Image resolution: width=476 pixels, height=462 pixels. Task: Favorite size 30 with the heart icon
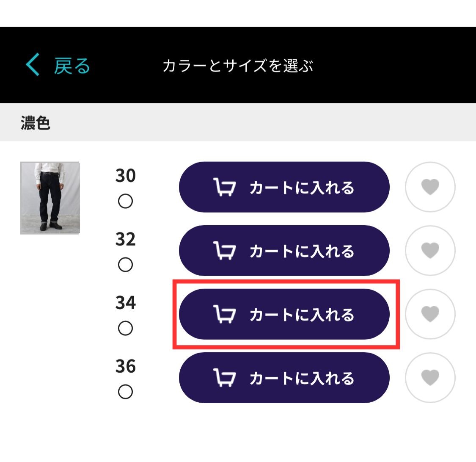430,187
